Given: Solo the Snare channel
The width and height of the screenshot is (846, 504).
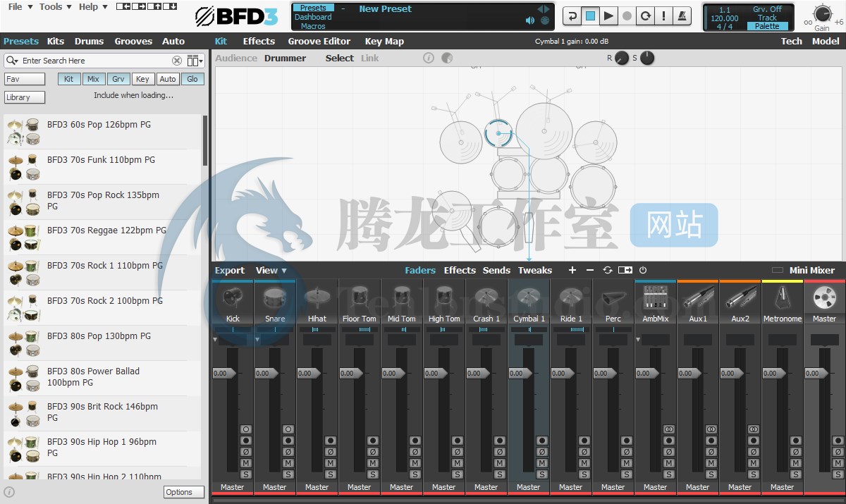Looking at the screenshot, I should 288,474.
